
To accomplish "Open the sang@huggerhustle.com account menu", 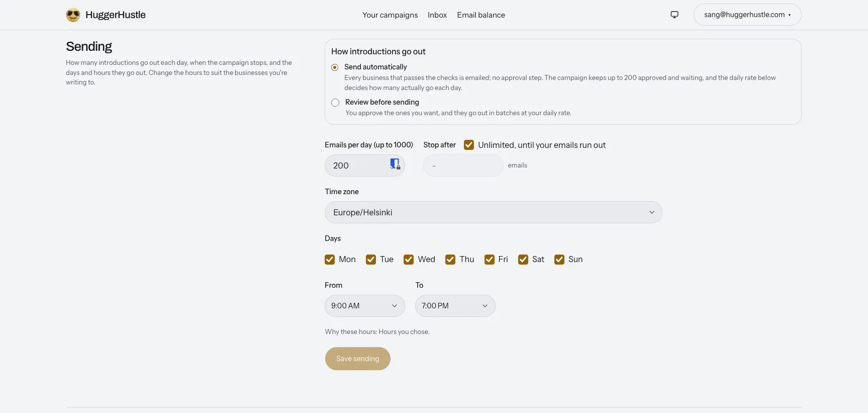I will [x=747, y=15].
